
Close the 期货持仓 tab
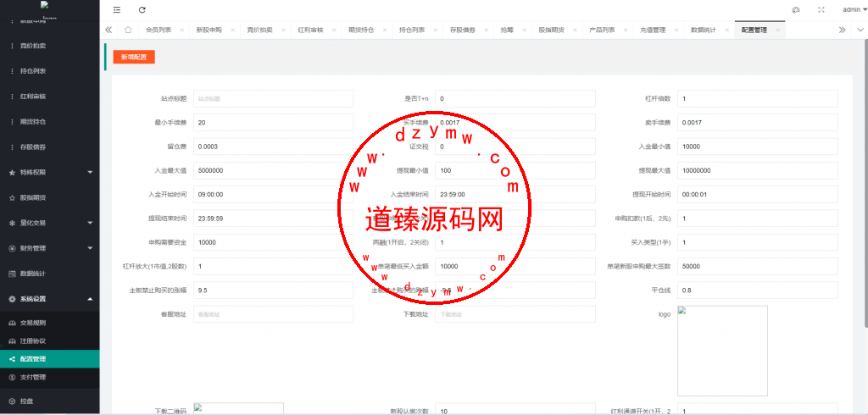click(386, 30)
